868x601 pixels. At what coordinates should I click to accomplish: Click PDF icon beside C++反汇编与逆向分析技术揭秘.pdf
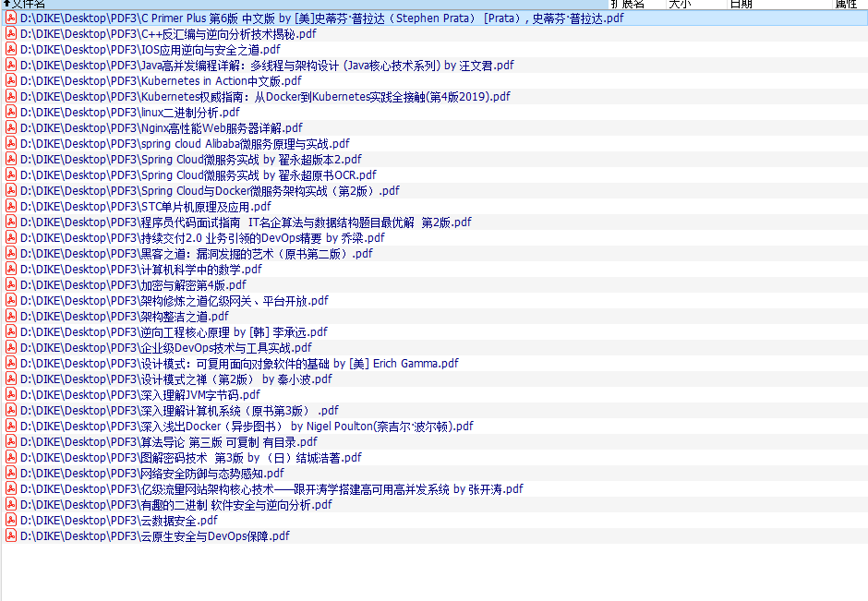(10, 33)
